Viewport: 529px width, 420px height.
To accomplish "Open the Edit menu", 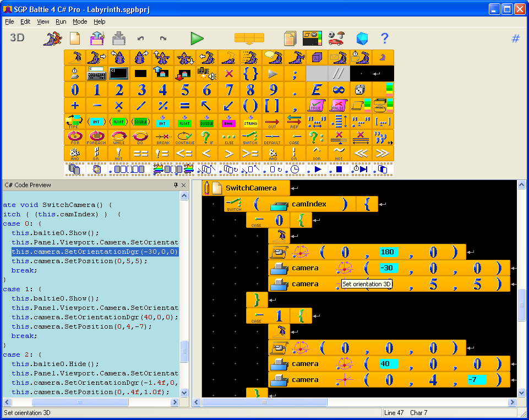I will (x=25, y=21).
